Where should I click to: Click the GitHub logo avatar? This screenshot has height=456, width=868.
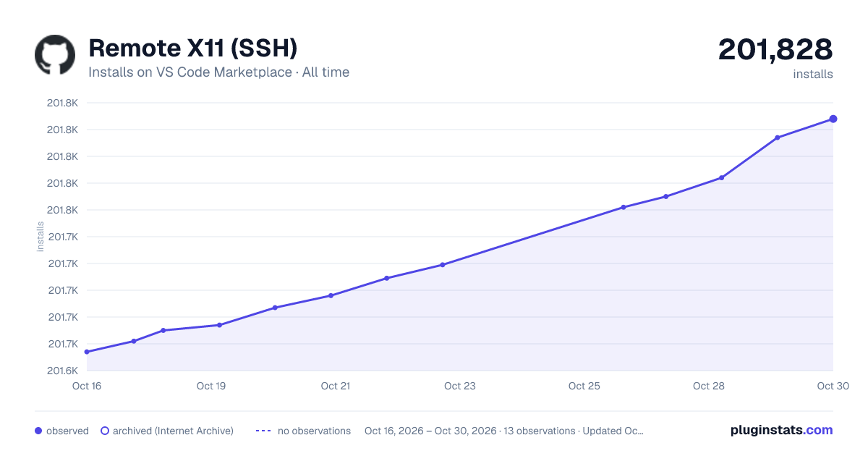pos(55,55)
